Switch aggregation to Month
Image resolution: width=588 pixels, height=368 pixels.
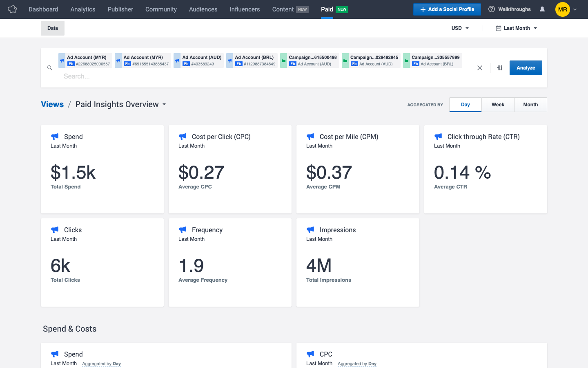(530, 105)
